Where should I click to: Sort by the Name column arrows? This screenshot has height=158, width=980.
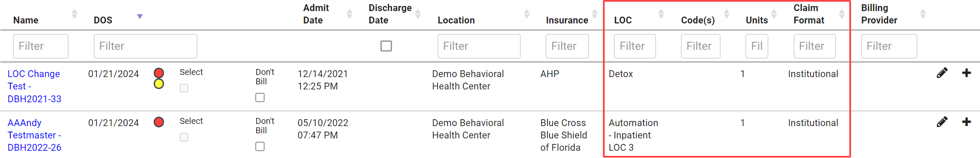[x=74, y=14]
